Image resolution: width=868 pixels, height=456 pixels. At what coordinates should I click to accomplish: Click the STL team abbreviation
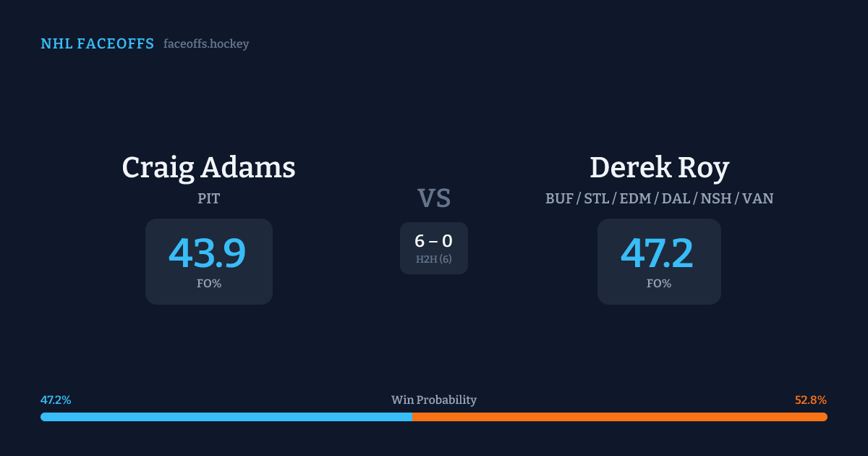[597, 198]
